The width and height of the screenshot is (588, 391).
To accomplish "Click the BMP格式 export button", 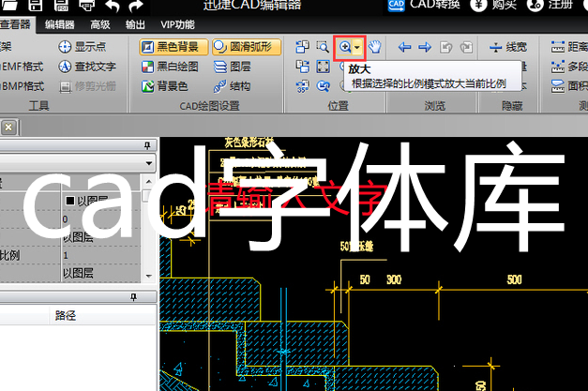I will (22, 86).
